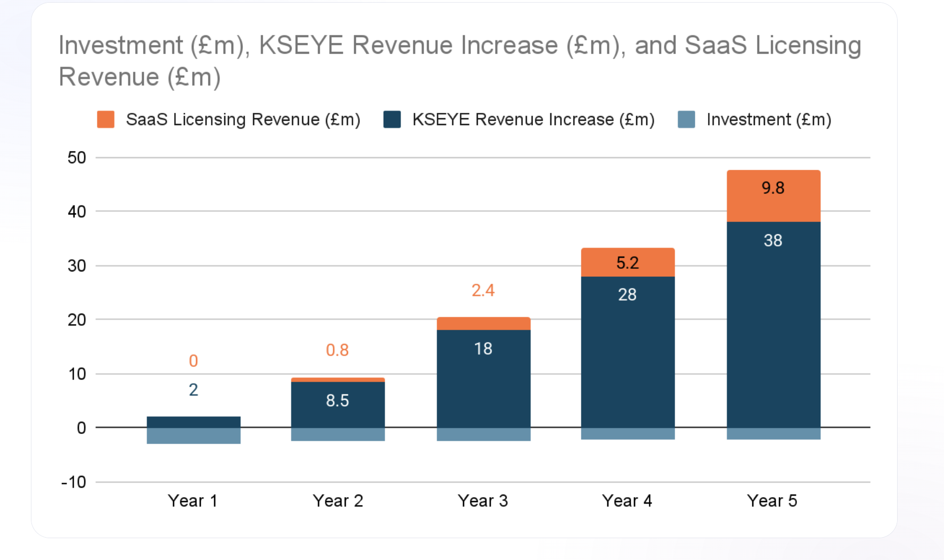Click the 2.4 data label above Year 3

pos(483,291)
